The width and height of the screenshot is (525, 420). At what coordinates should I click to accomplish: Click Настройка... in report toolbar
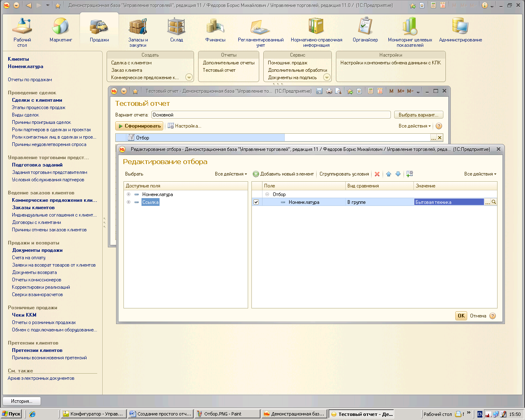click(x=185, y=126)
